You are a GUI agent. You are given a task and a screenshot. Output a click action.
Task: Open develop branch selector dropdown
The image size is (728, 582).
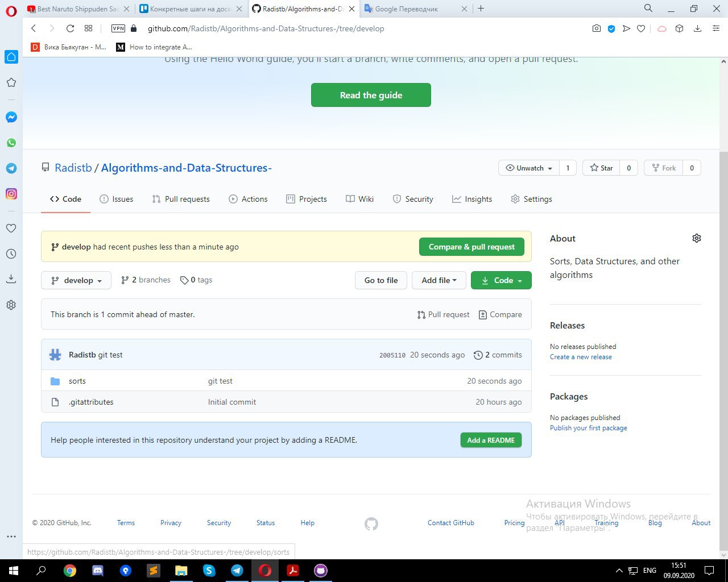pyautogui.click(x=76, y=280)
